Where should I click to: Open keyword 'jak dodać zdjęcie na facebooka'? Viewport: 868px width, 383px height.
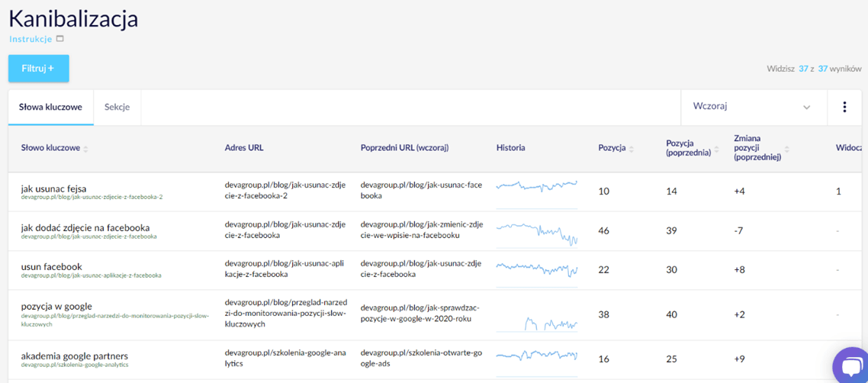coord(85,227)
